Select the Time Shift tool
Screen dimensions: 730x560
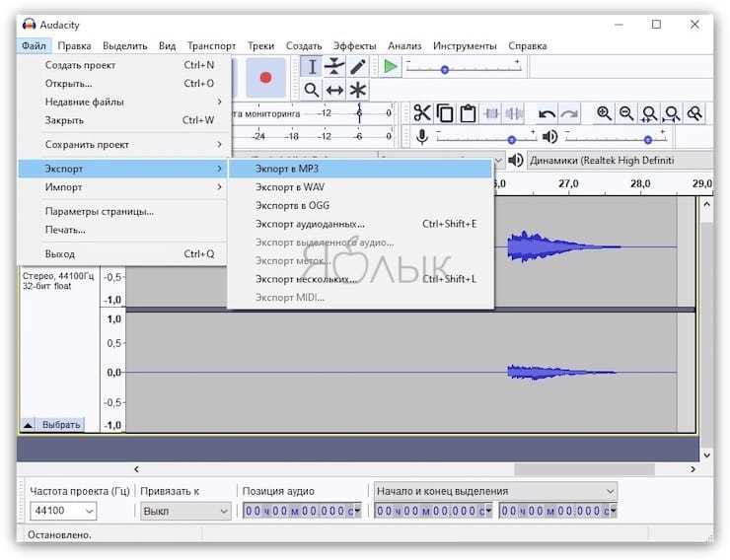coord(334,90)
